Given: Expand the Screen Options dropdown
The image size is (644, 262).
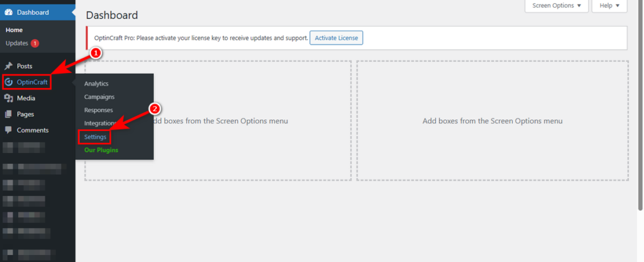Looking at the screenshot, I should (557, 6).
